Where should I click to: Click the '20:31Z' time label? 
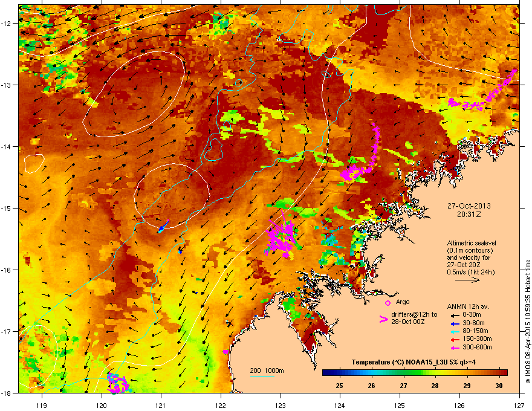click(x=469, y=215)
